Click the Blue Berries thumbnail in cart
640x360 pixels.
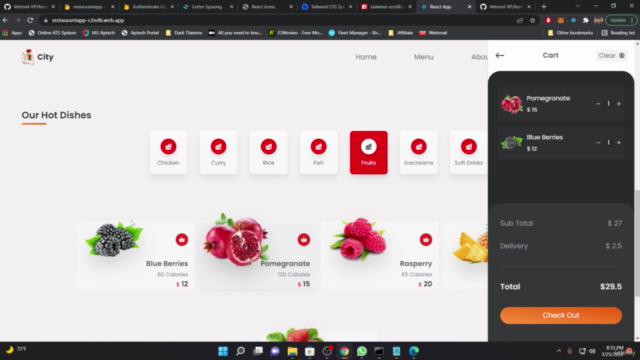[x=511, y=142]
